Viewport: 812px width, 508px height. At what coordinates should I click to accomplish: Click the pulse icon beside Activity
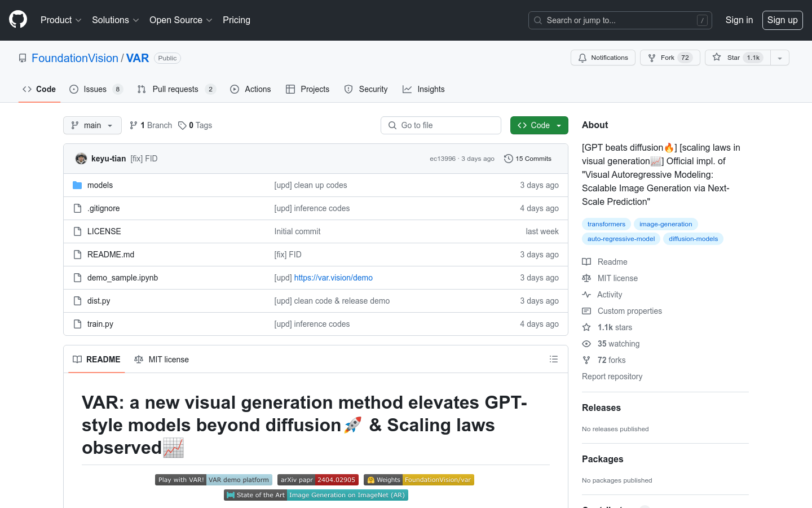(586, 295)
